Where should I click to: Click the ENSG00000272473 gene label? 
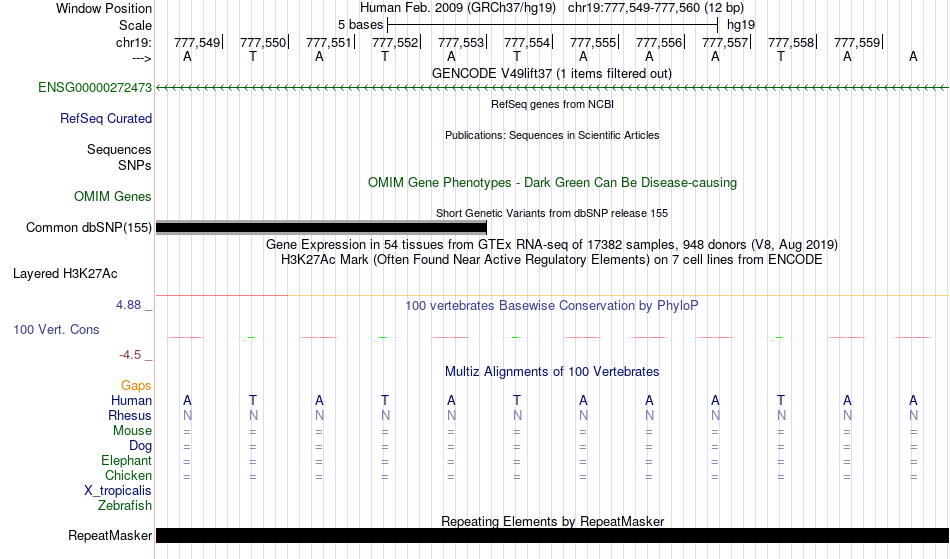(95, 87)
